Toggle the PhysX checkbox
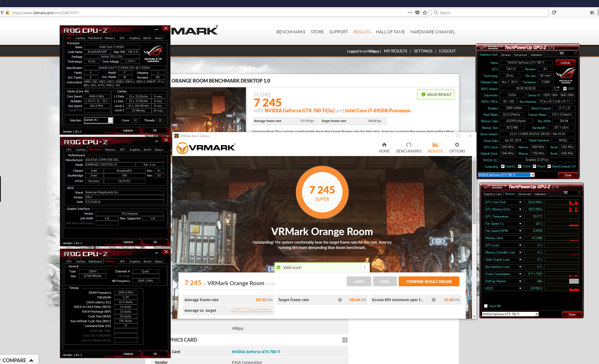Screen dimensions: 599x364 [x=534, y=166]
